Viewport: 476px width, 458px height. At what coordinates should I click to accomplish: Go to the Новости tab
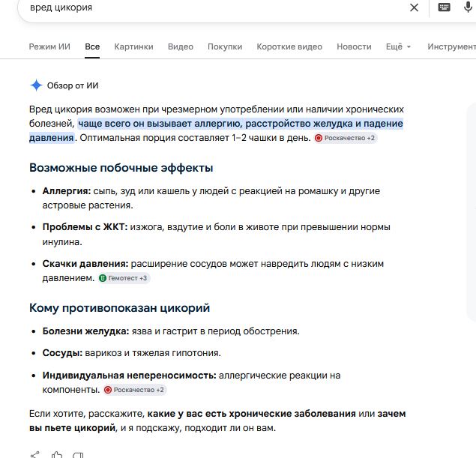coord(354,46)
